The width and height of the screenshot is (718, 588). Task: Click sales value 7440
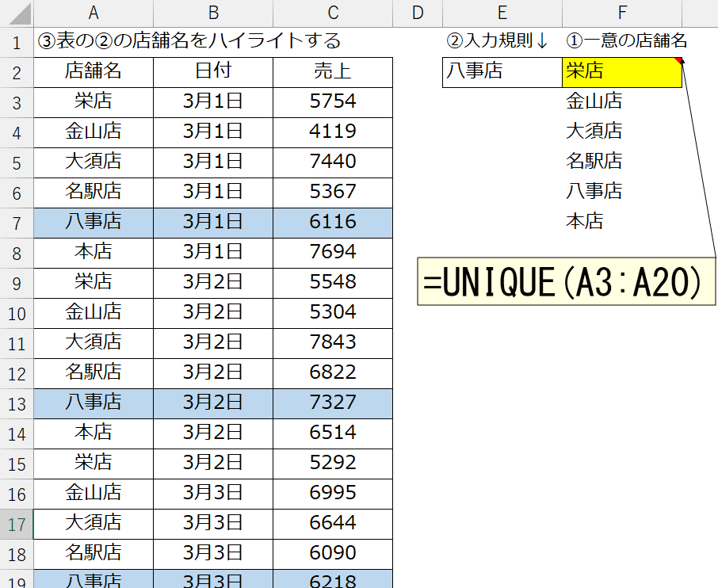(333, 162)
